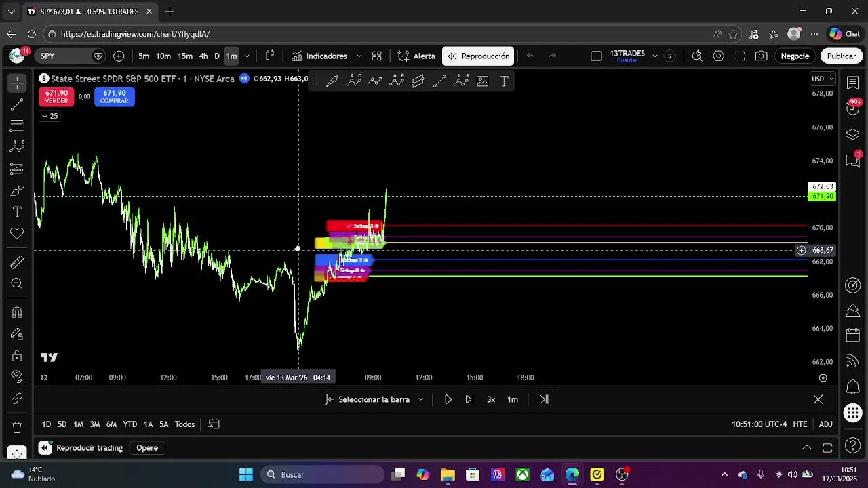
Task: Open the chart settings hexagon icon
Action: point(718,56)
